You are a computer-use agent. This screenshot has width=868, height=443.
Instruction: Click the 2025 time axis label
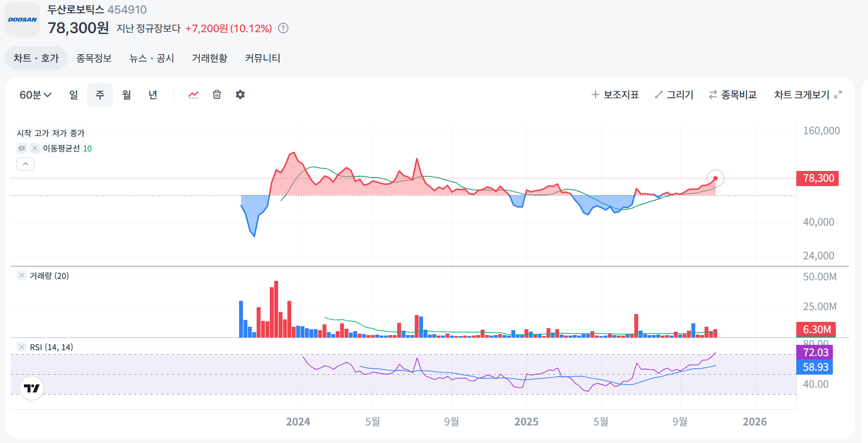click(x=526, y=422)
